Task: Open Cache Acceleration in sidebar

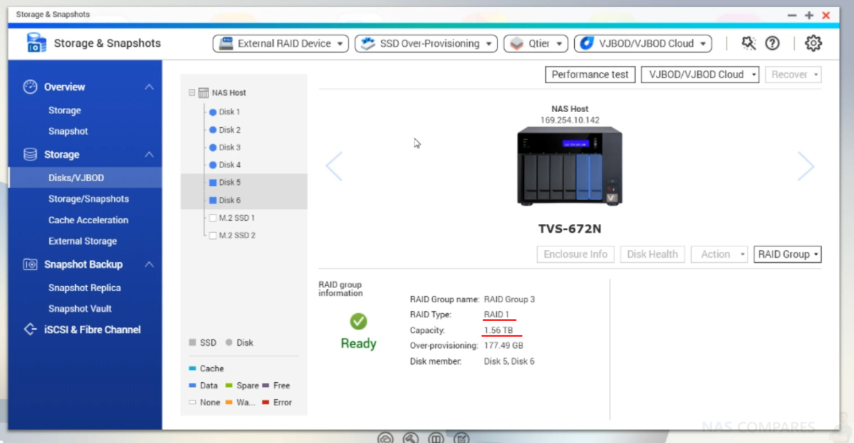Action: coord(88,220)
